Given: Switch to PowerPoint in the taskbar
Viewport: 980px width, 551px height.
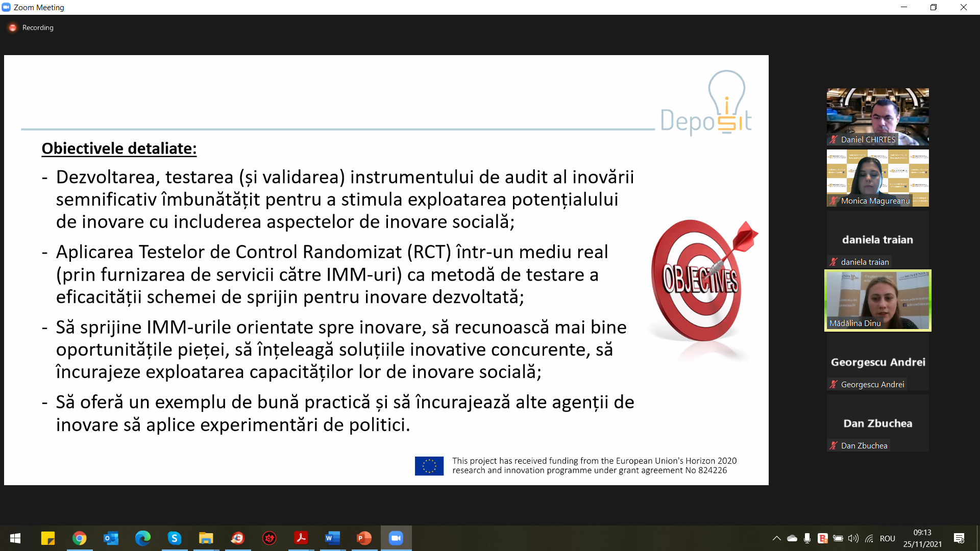Looking at the screenshot, I should [364, 538].
